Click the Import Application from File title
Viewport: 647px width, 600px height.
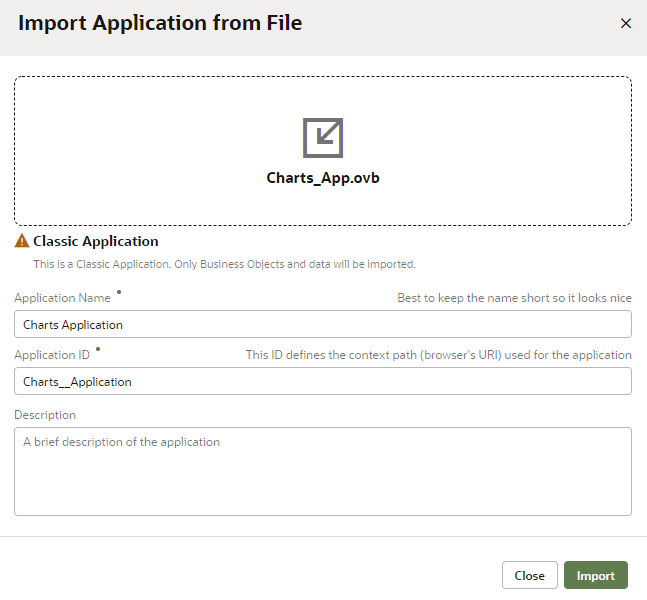[160, 23]
